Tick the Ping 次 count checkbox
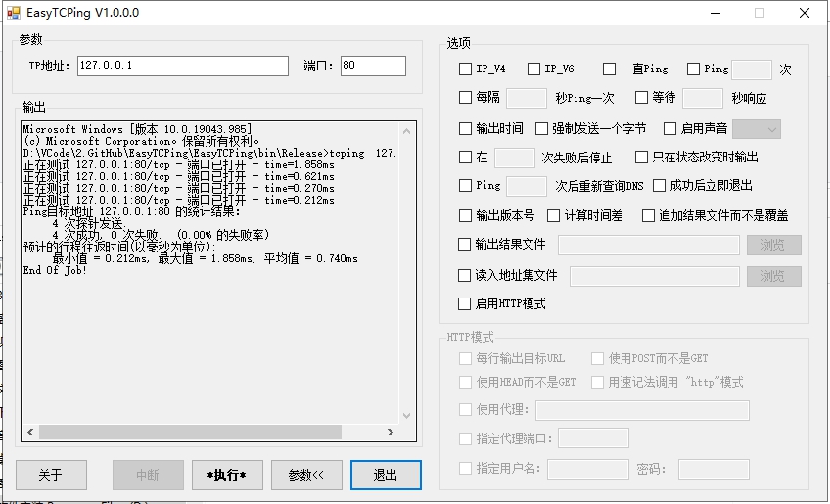 point(693,69)
